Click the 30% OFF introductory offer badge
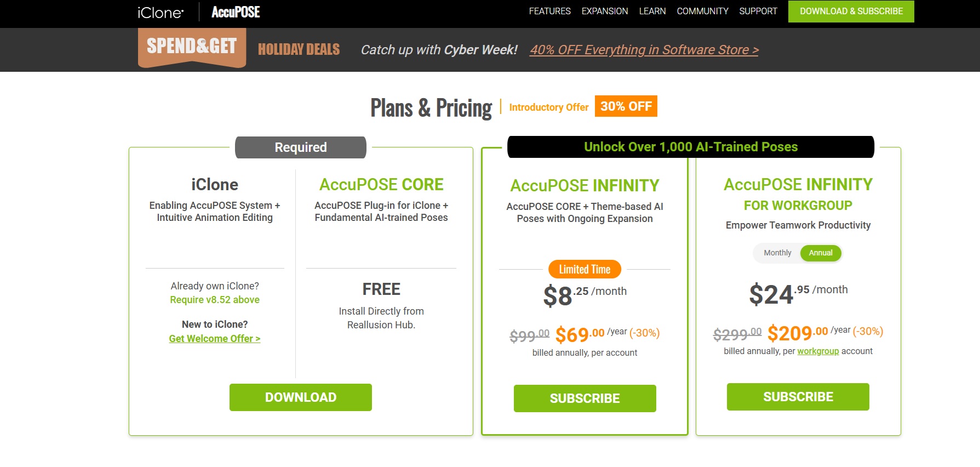This screenshot has height=467, width=980. [x=626, y=106]
